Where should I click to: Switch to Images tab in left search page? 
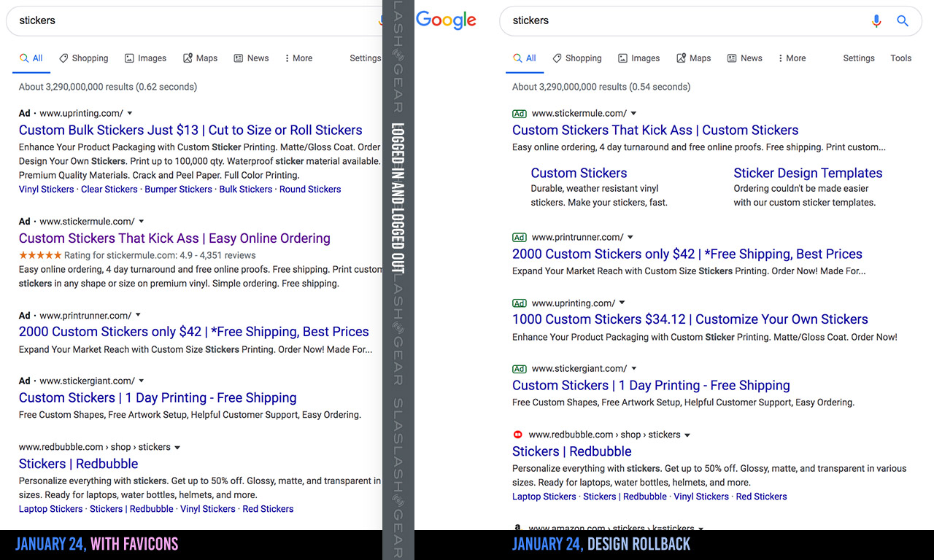point(145,58)
